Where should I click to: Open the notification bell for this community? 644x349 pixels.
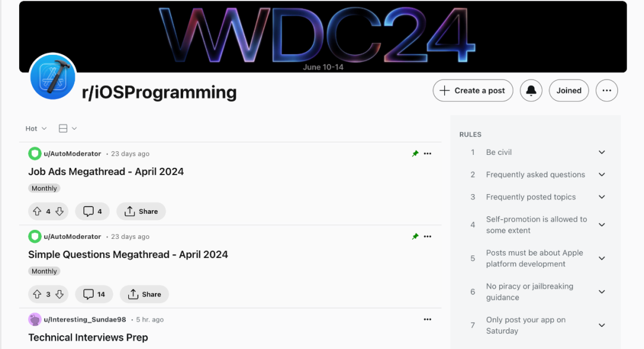pos(531,91)
